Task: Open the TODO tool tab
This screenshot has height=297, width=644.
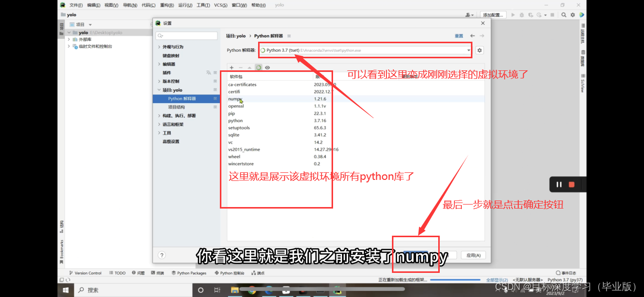Action: (x=117, y=273)
